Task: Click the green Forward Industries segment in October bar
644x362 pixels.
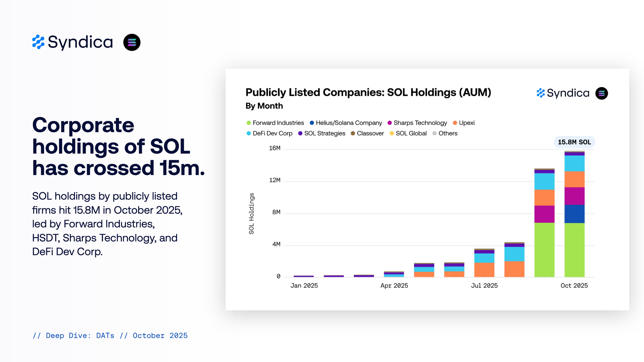Action: click(x=574, y=250)
